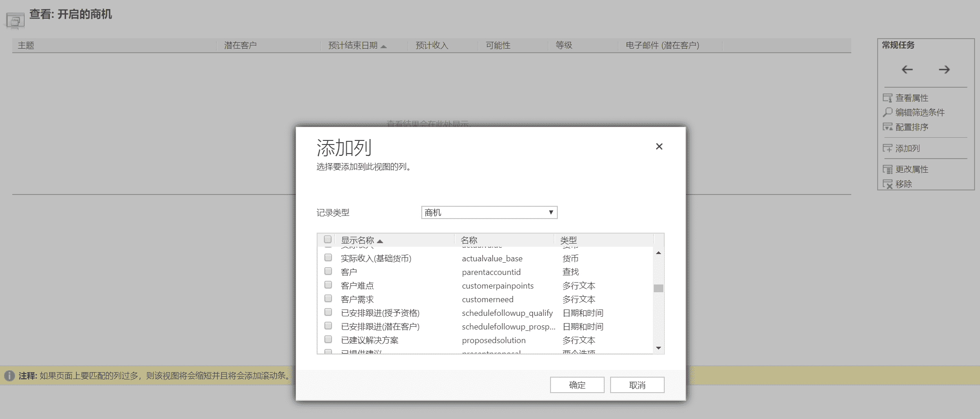
Task: Click the 更改属性 icon
Action: coord(888,170)
